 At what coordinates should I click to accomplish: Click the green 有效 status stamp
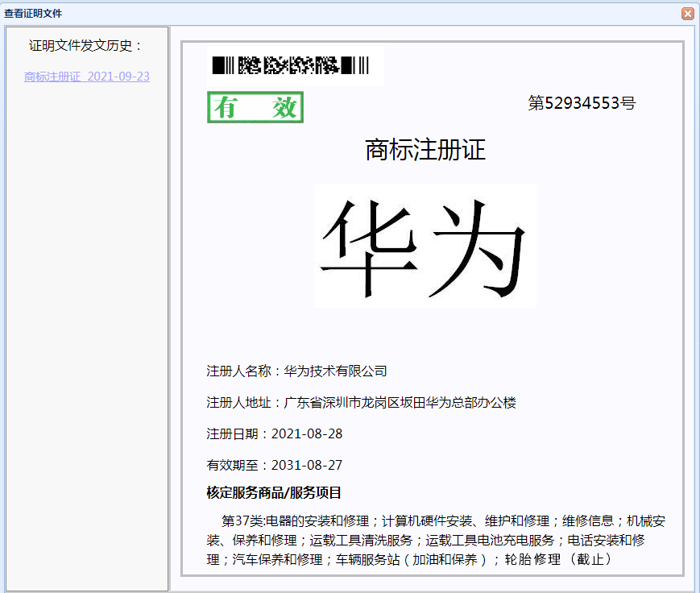(255, 107)
